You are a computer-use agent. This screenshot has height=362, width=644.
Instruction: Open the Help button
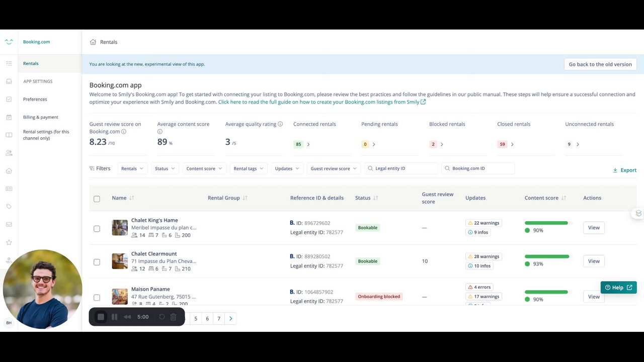tap(618, 288)
